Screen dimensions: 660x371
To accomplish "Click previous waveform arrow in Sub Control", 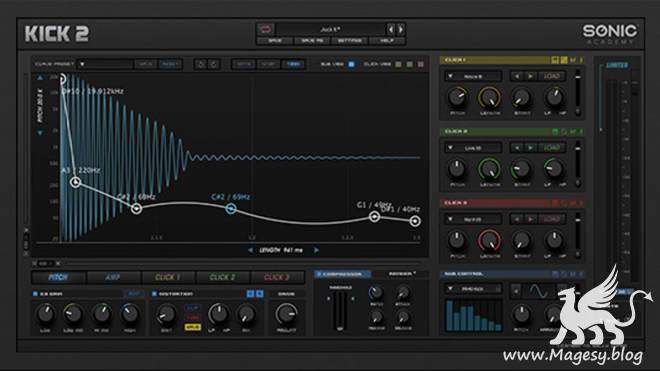I will pyautogui.click(x=516, y=290).
